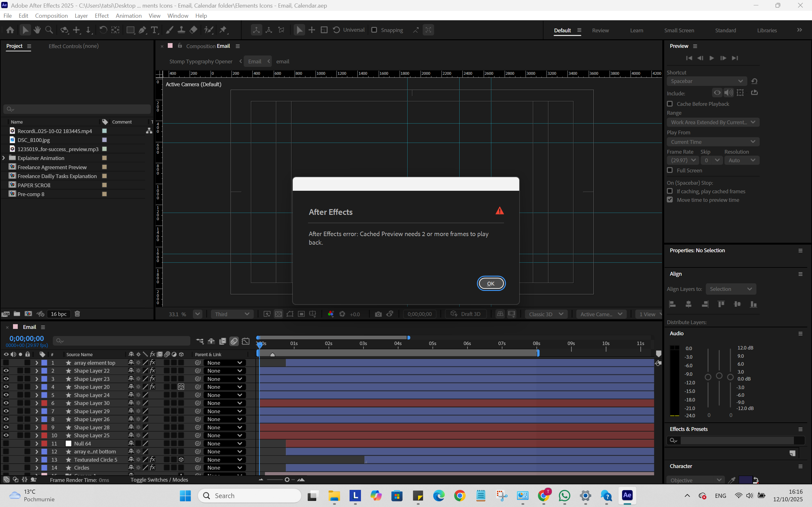Image resolution: width=812 pixels, height=507 pixels.
Task: Click OK in the error dialog
Action: (x=491, y=284)
